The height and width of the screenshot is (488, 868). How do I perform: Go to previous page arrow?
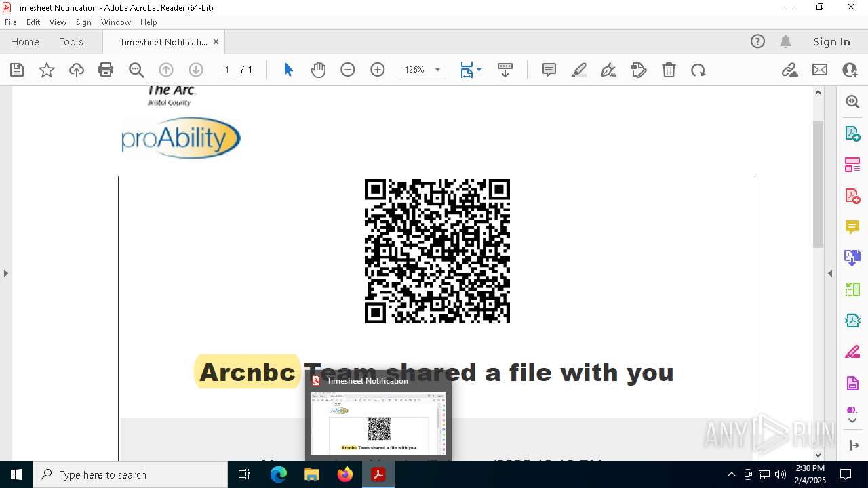tap(166, 70)
